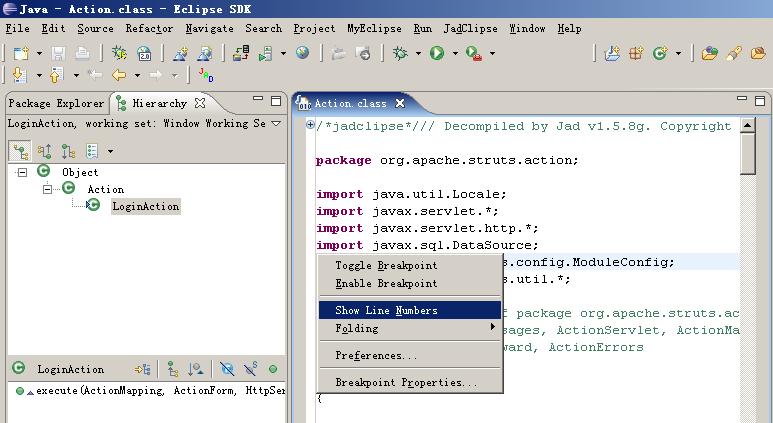Choose Breakpoint Properties... from context menu
This screenshot has width=773, height=423.
(x=410, y=383)
